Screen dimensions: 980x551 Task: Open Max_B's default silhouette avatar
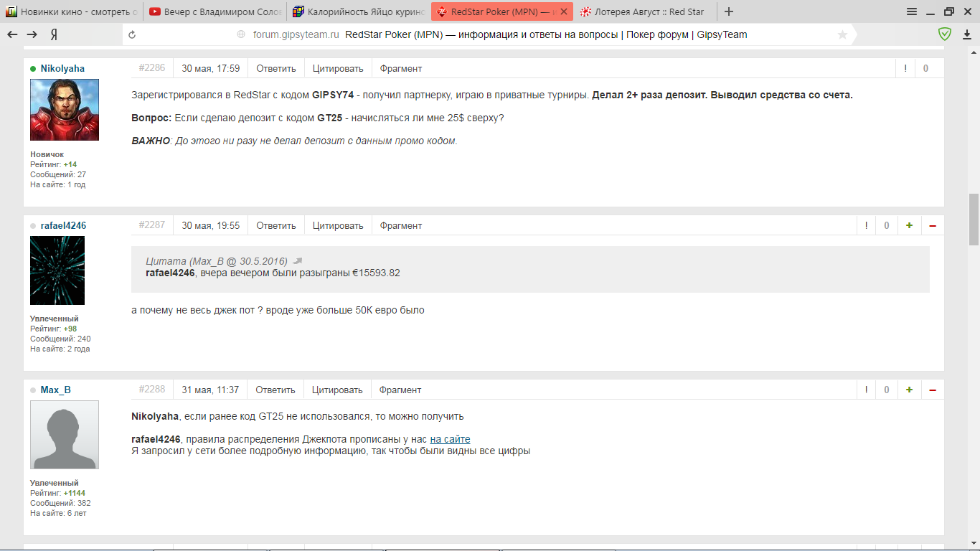pos(65,435)
